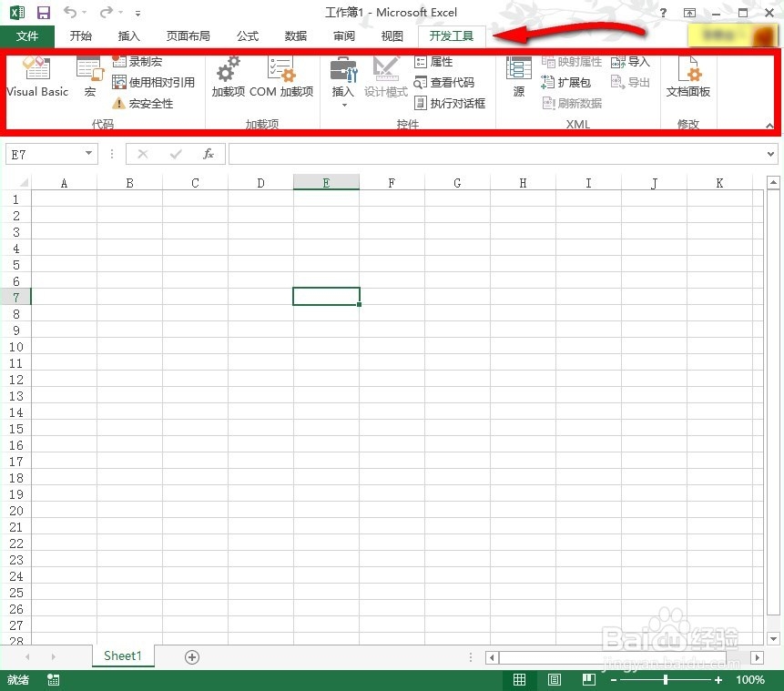Switch to the 开始 home tab
The width and height of the screenshot is (784, 691).
[80, 36]
